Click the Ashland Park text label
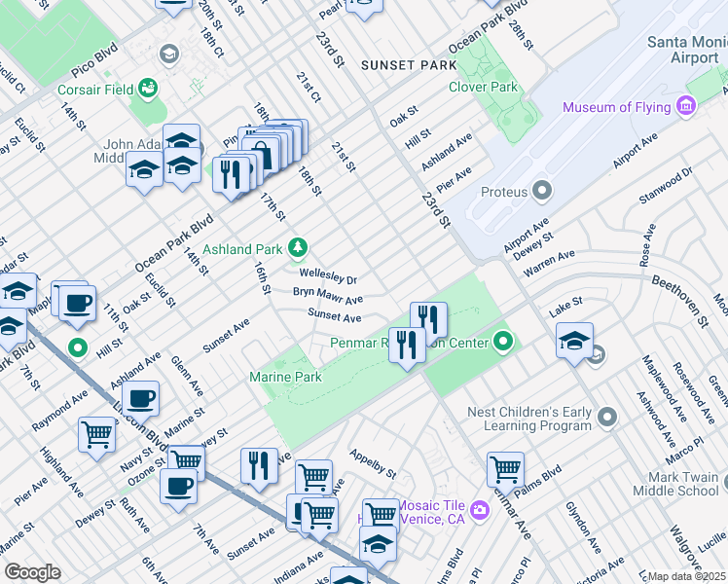Image resolution: width=728 pixels, height=584 pixels. point(242,249)
